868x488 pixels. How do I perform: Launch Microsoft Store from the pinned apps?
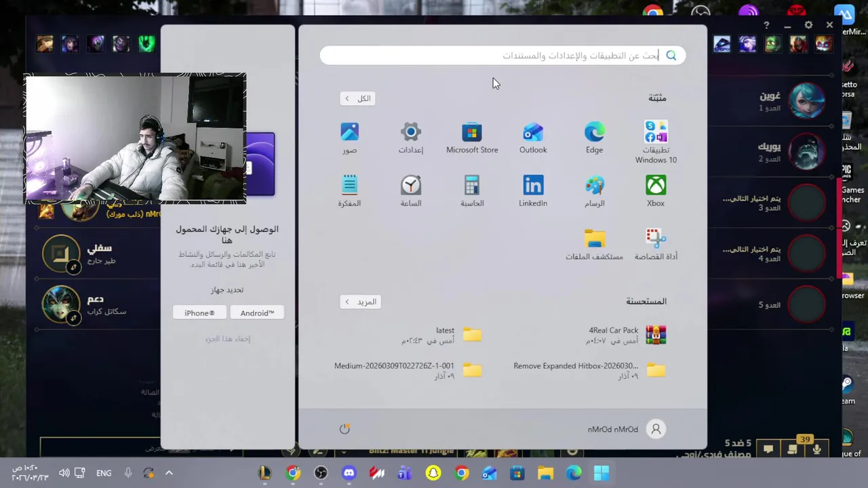[x=472, y=138]
